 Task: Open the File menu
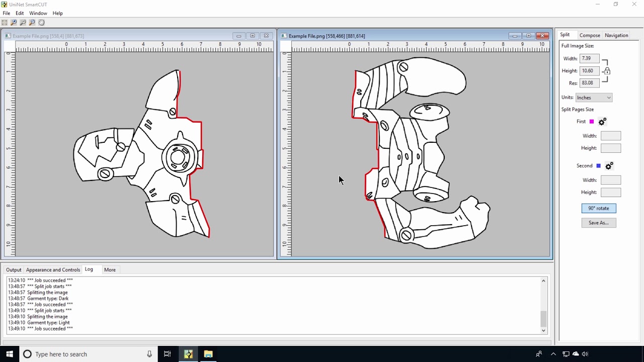coord(7,13)
